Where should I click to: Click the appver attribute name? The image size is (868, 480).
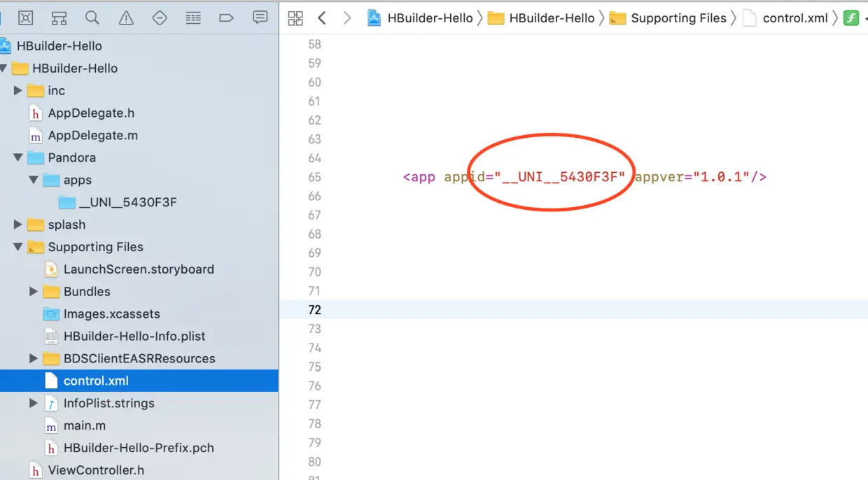[659, 178]
